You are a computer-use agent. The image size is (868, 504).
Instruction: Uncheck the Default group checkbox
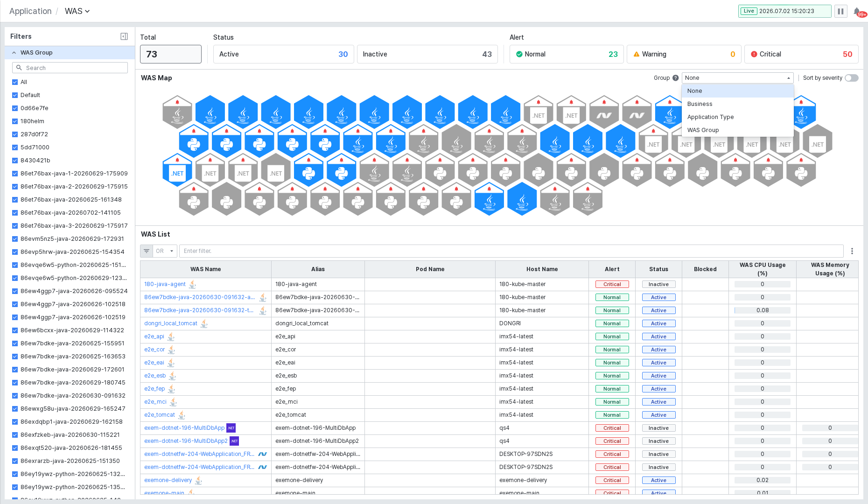[15, 95]
